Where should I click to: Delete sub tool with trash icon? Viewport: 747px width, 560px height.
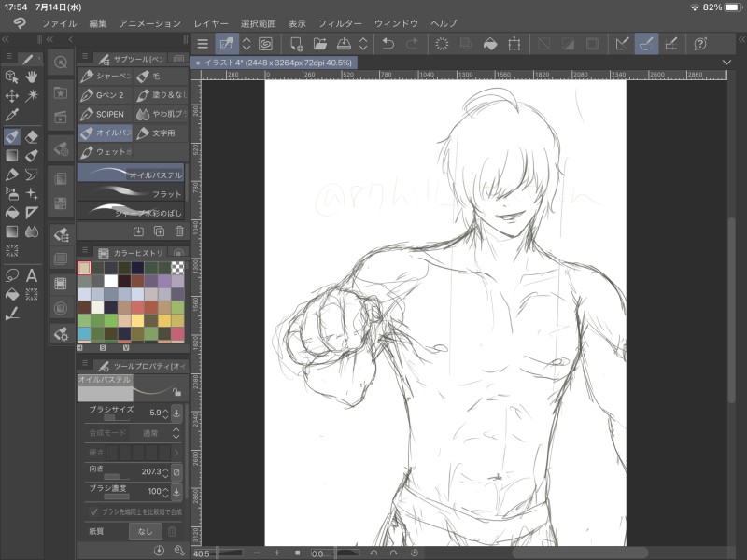click(178, 231)
